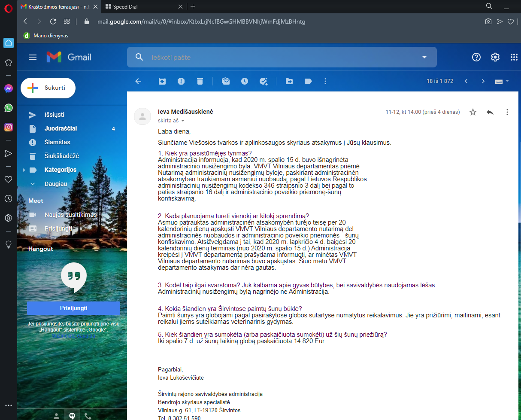Add the email to Tasks

pyautogui.click(x=264, y=81)
